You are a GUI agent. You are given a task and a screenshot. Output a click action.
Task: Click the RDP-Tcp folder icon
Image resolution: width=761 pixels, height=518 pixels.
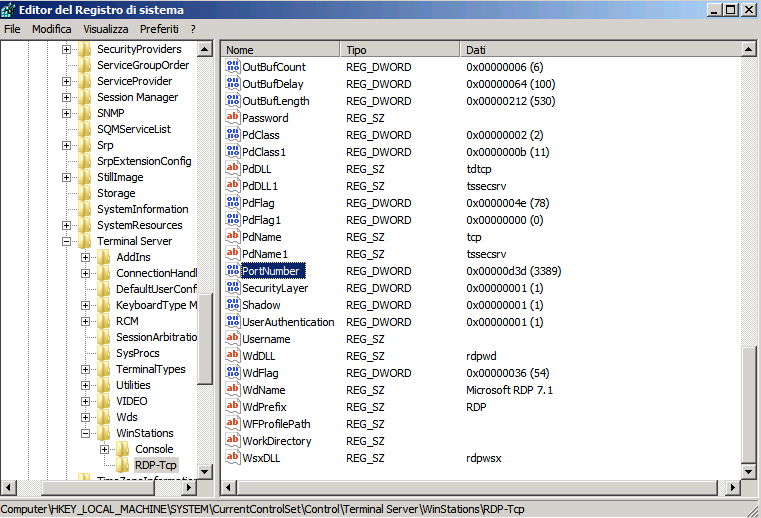(x=123, y=465)
